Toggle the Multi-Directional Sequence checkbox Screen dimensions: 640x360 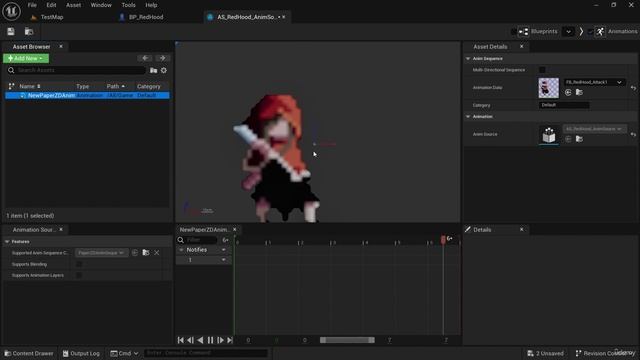542,70
